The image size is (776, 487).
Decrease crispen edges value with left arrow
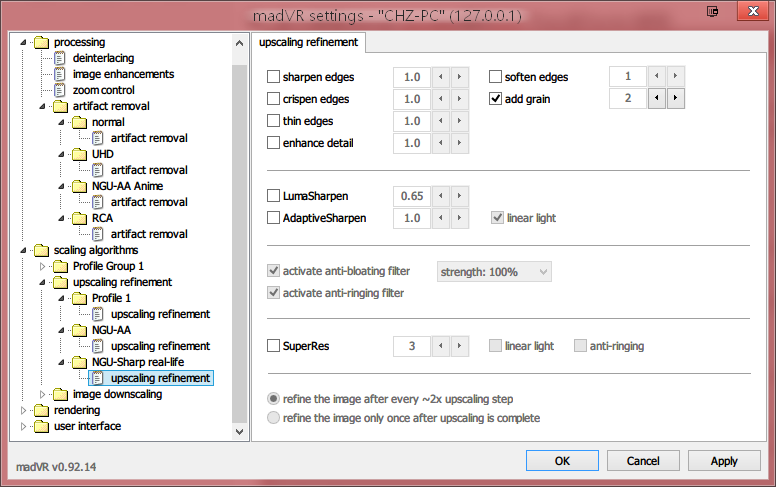pos(440,99)
